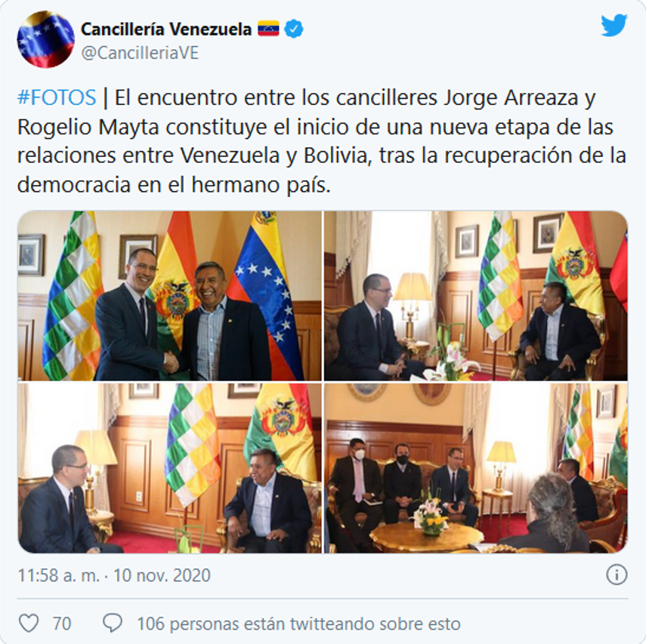
Task: Open bottom-left photo with wiphala flag
Action: [x=169, y=468]
